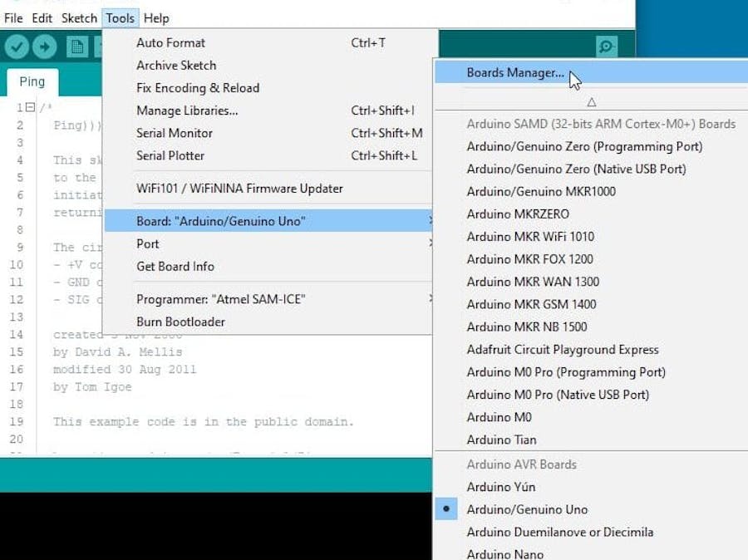Click the Verify checkmark icon

point(17,47)
